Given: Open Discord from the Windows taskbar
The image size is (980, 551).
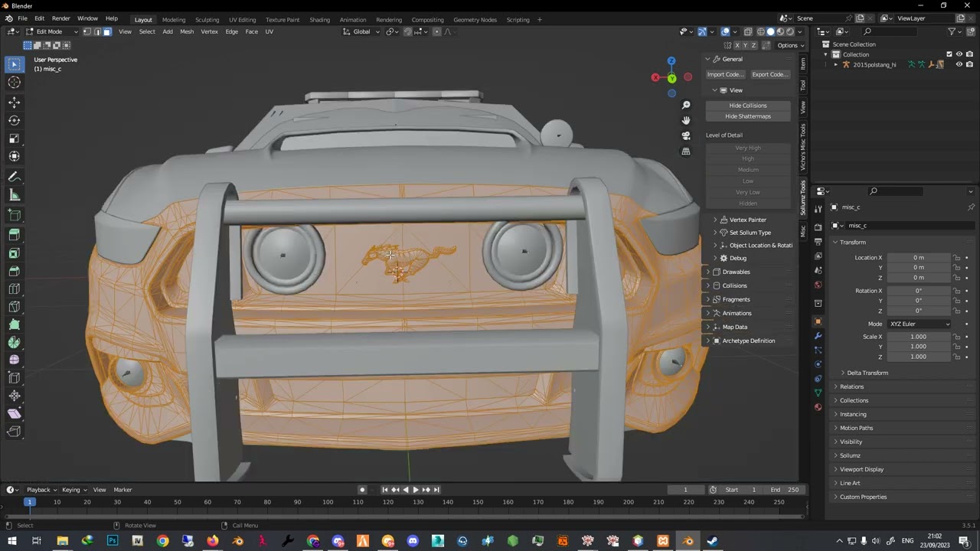Looking at the screenshot, I should point(413,541).
